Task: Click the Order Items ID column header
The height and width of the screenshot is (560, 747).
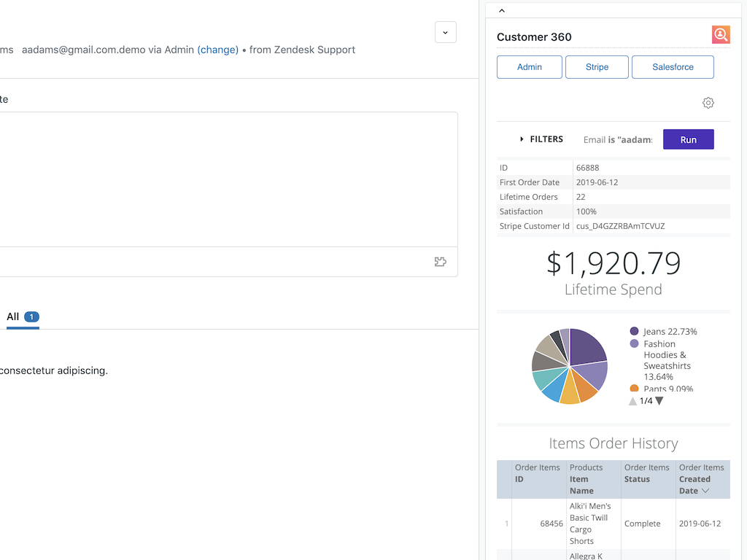Action: click(537, 473)
